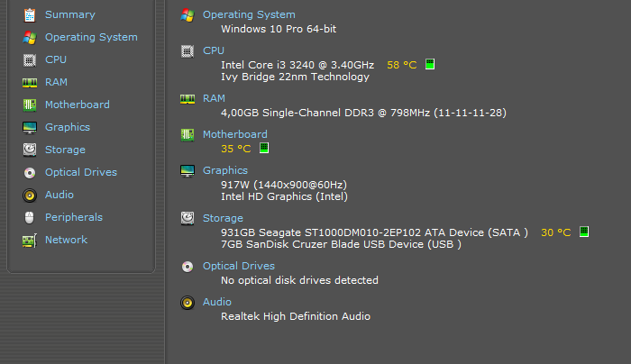
Task: Click the green CPU temperature indicator
Action: [x=430, y=64]
